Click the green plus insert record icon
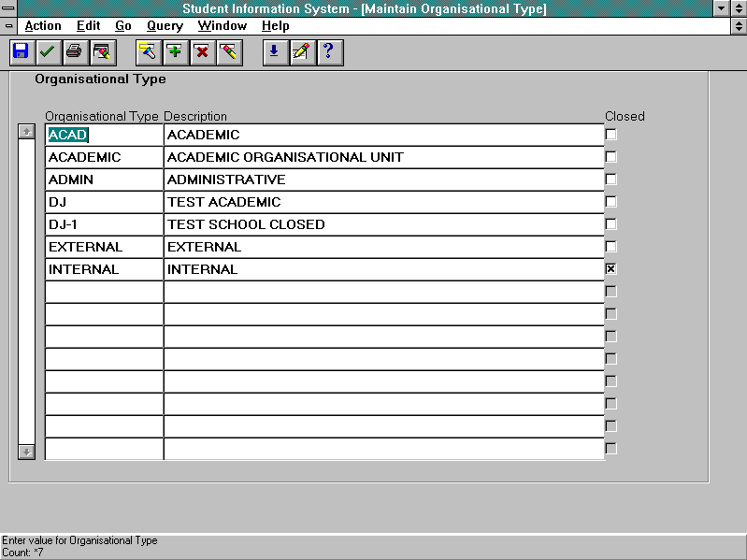The width and height of the screenshot is (747, 560). coord(175,52)
